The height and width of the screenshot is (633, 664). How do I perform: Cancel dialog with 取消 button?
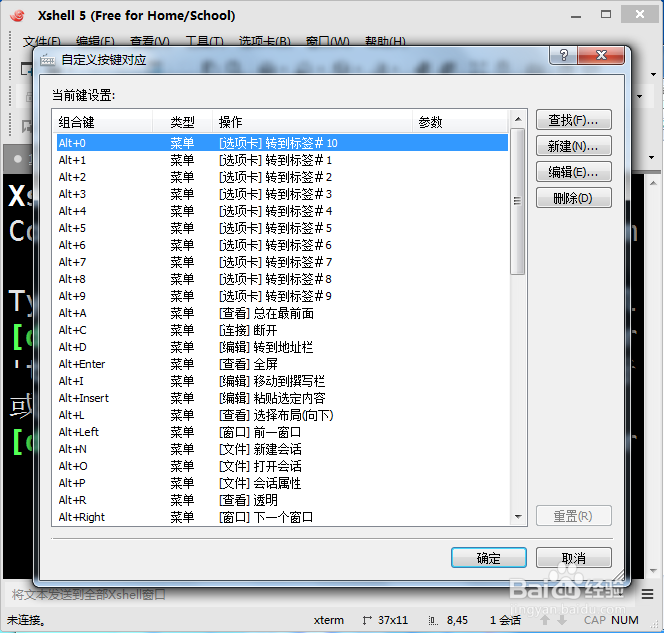tap(573, 558)
